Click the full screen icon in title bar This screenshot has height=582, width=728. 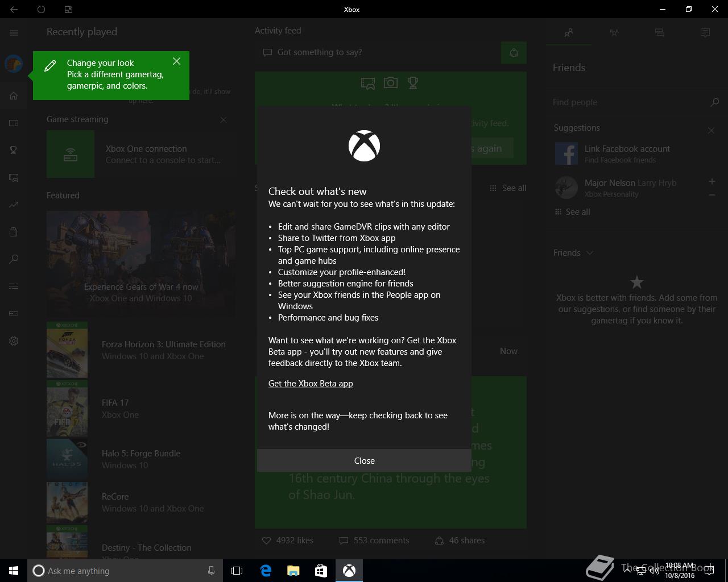pos(68,9)
